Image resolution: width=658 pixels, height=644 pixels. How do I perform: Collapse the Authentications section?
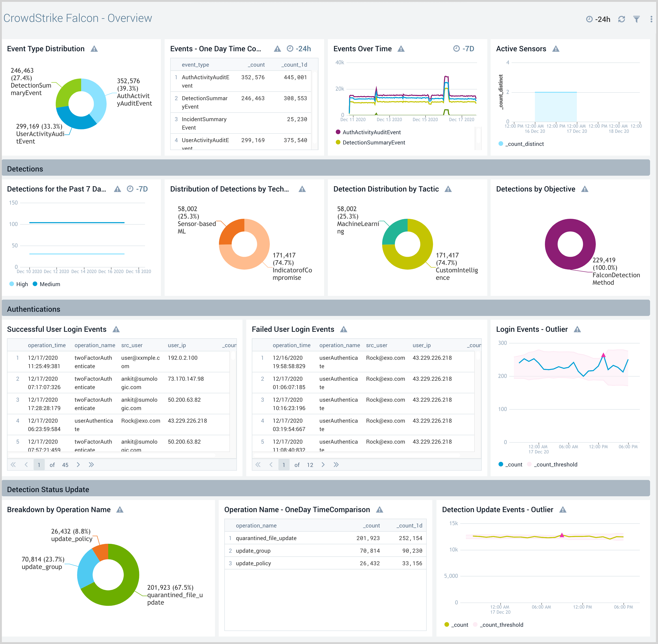[x=34, y=309]
